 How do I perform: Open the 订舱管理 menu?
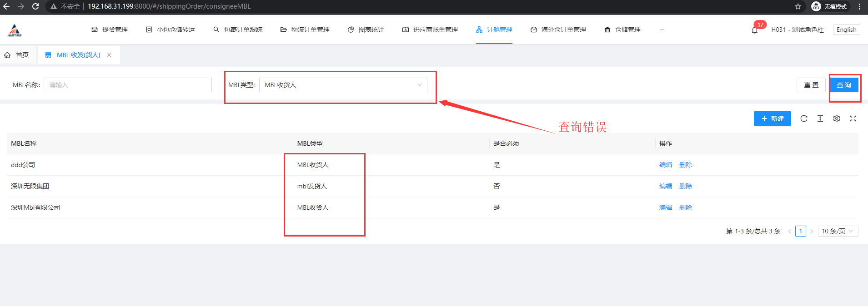tap(494, 30)
